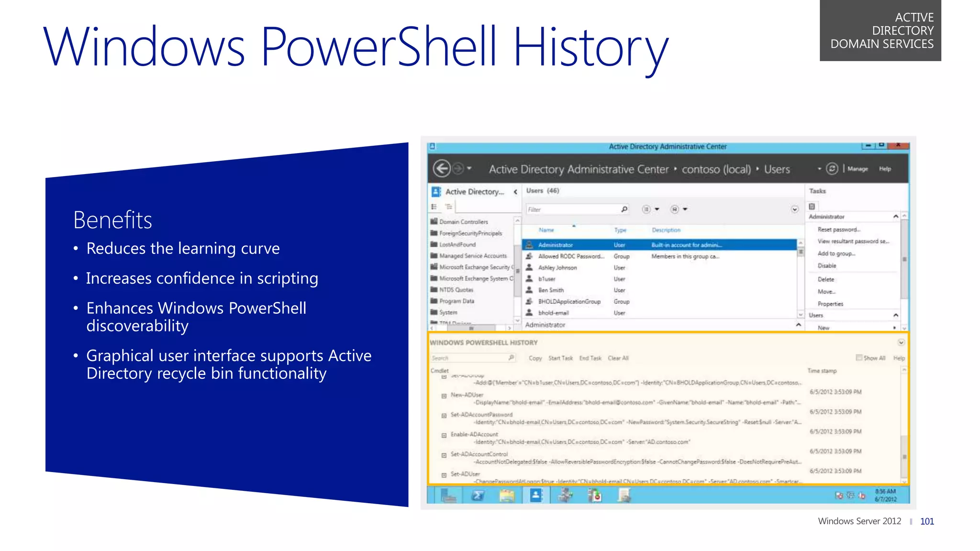This screenshot has height=551, width=980.
Task: Expand the filter criteria chevron
Action: (x=794, y=209)
